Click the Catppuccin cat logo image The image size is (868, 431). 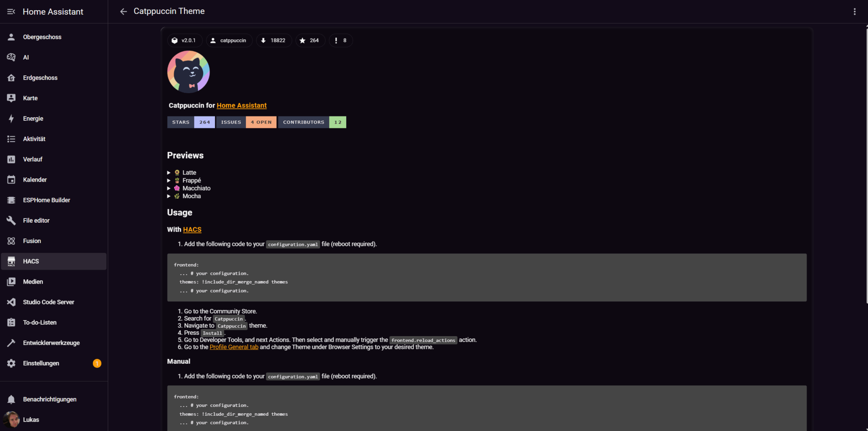[x=189, y=72]
